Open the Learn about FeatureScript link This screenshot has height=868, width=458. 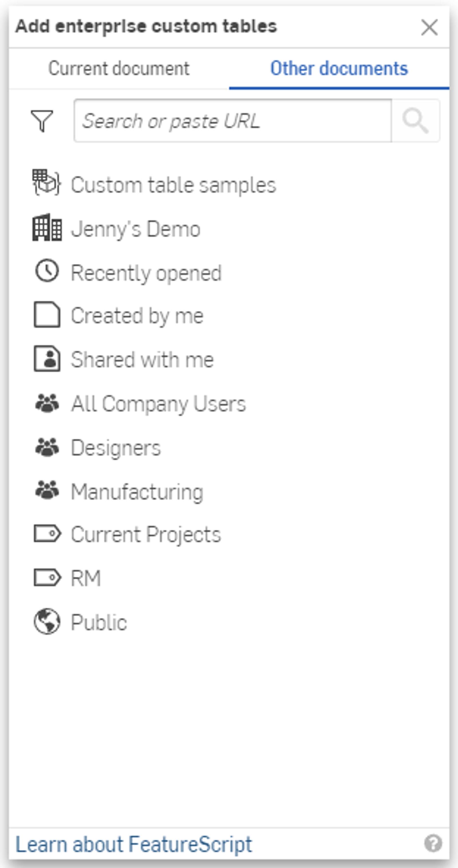(x=134, y=844)
